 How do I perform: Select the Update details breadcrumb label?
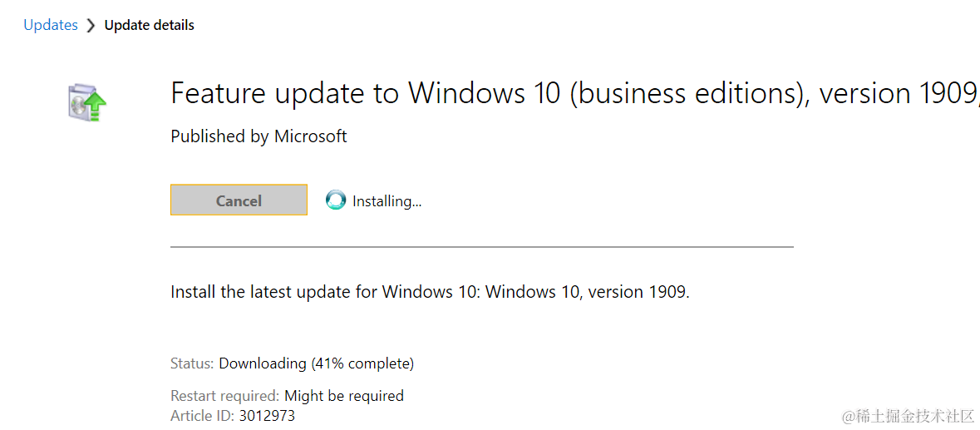(149, 25)
